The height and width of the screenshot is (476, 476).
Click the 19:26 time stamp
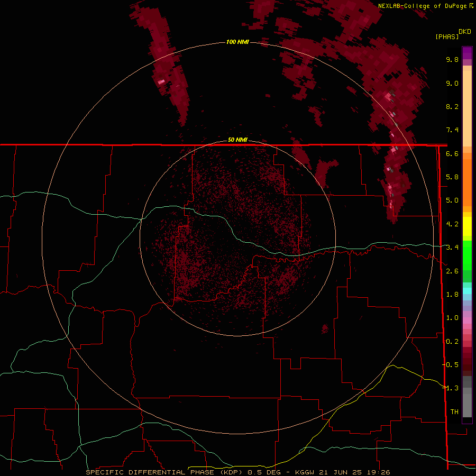[378, 472]
